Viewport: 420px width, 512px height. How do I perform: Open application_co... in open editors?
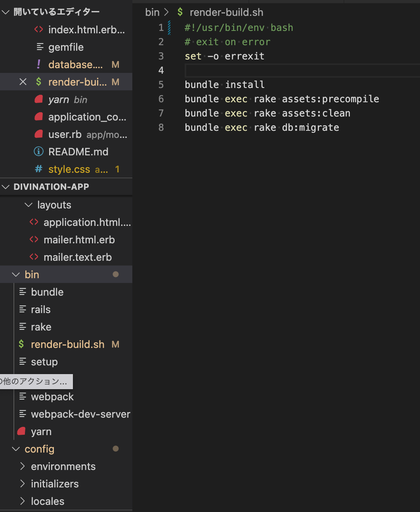click(87, 117)
